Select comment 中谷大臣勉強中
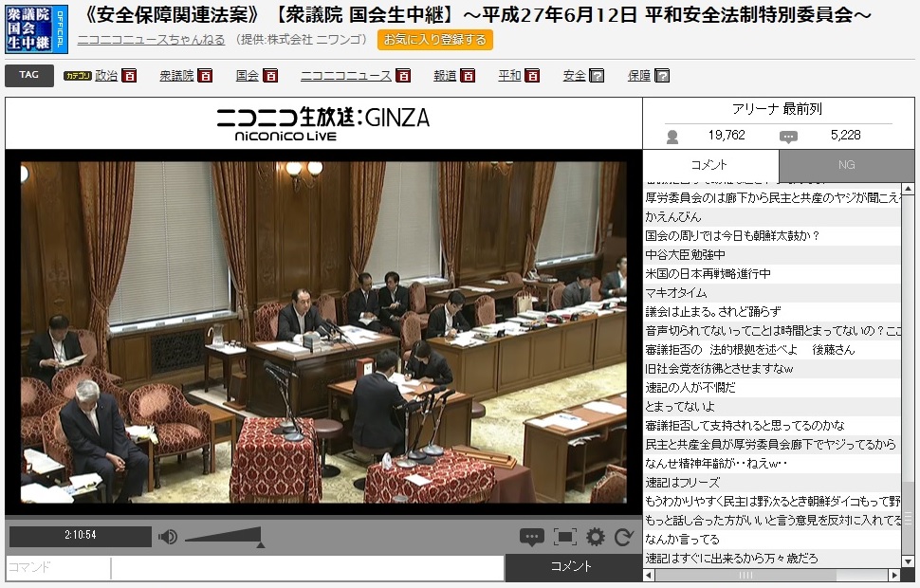This screenshot has width=920, height=588. [772, 255]
